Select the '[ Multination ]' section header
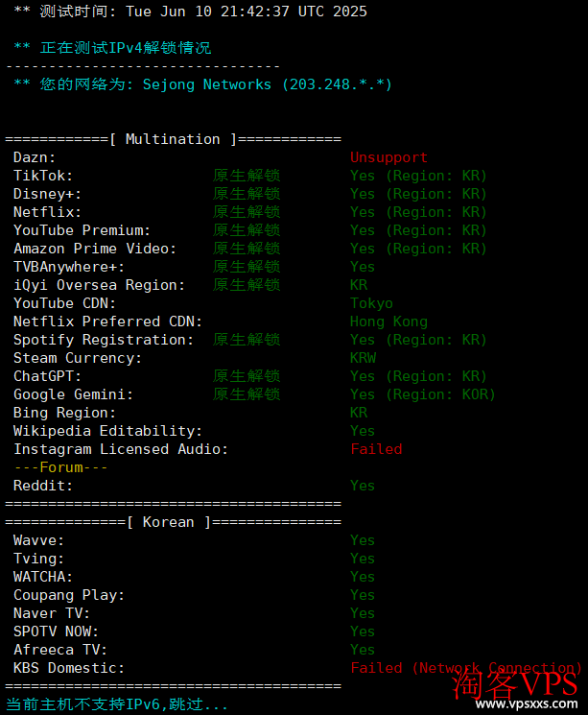The height and width of the screenshot is (715, 588). [174, 139]
